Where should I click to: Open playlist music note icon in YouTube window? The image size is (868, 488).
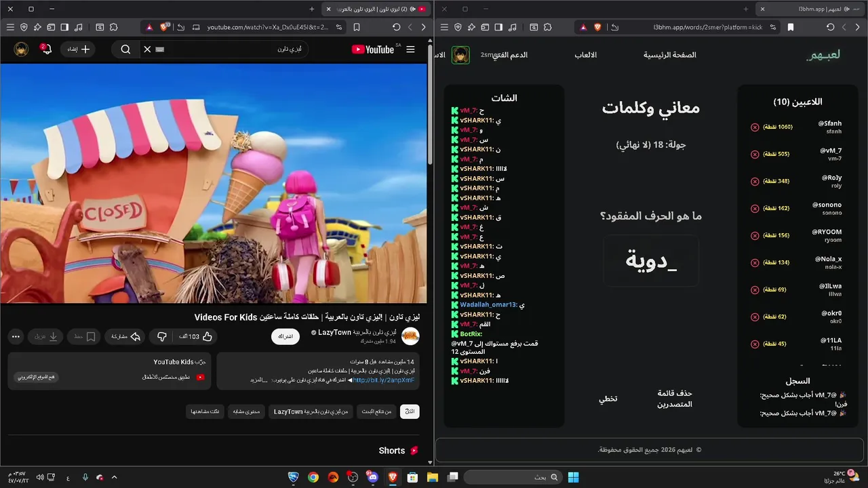click(x=79, y=27)
